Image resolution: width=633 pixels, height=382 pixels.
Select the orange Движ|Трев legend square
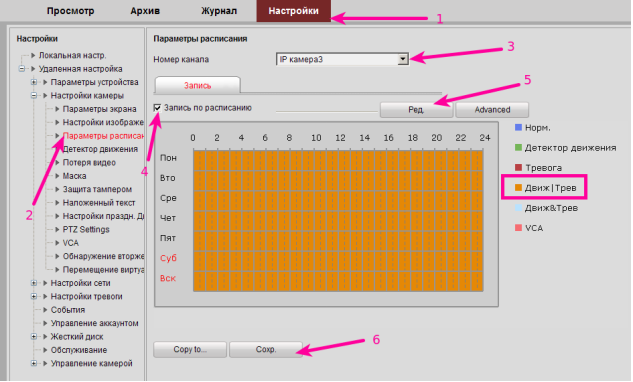[519, 187]
